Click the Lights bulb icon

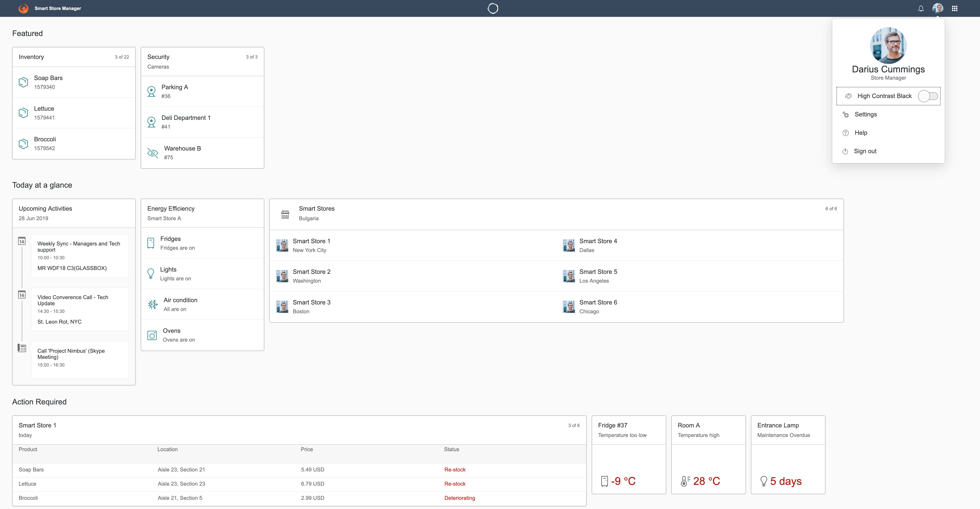coord(151,273)
